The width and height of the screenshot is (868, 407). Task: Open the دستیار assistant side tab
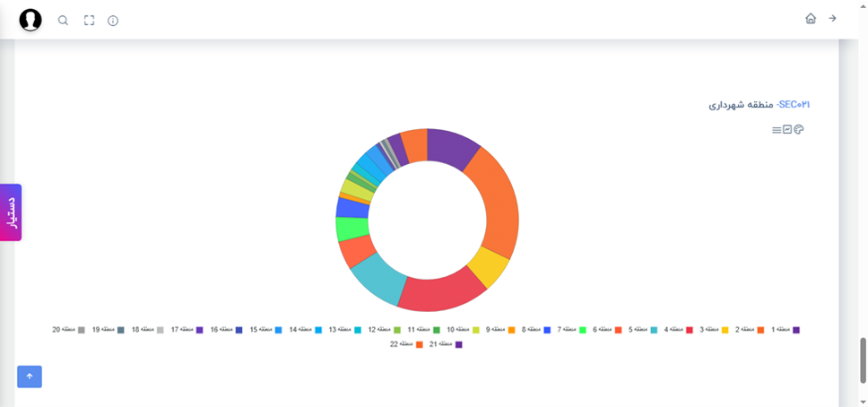(11, 212)
